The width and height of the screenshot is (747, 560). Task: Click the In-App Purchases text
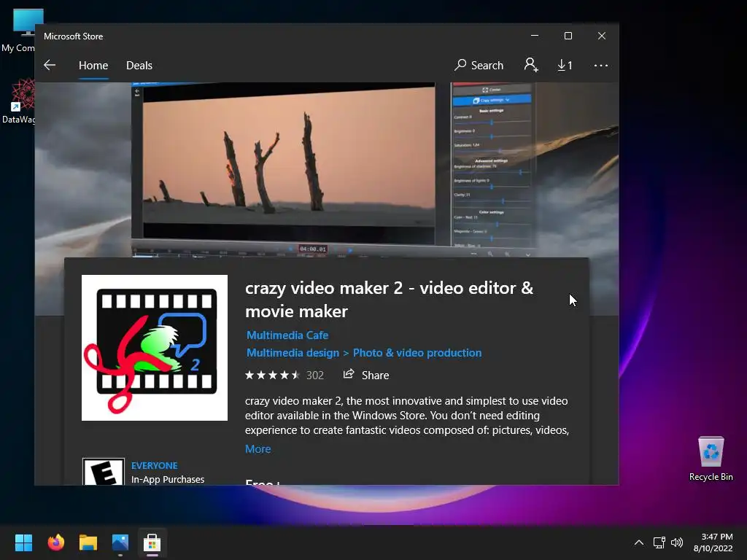pyautogui.click(x=168, y=480)
